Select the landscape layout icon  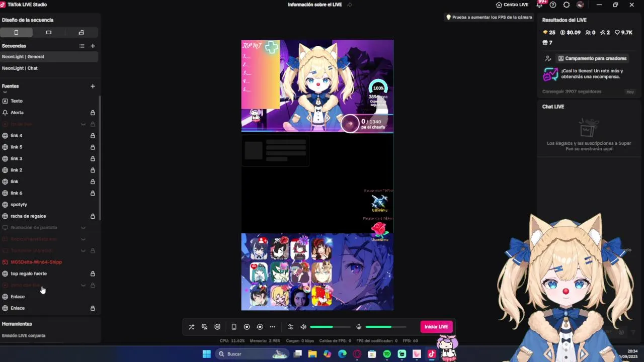(49, 32)
